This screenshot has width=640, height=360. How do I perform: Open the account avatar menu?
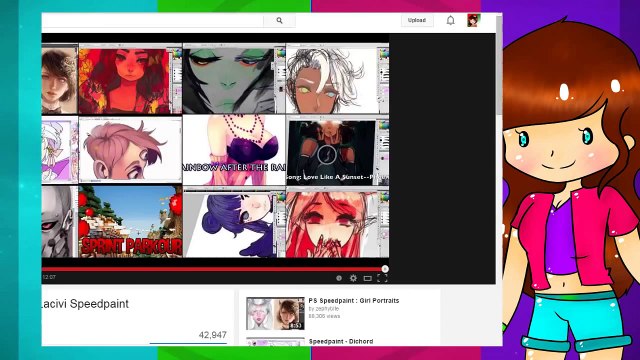(474, 20)
